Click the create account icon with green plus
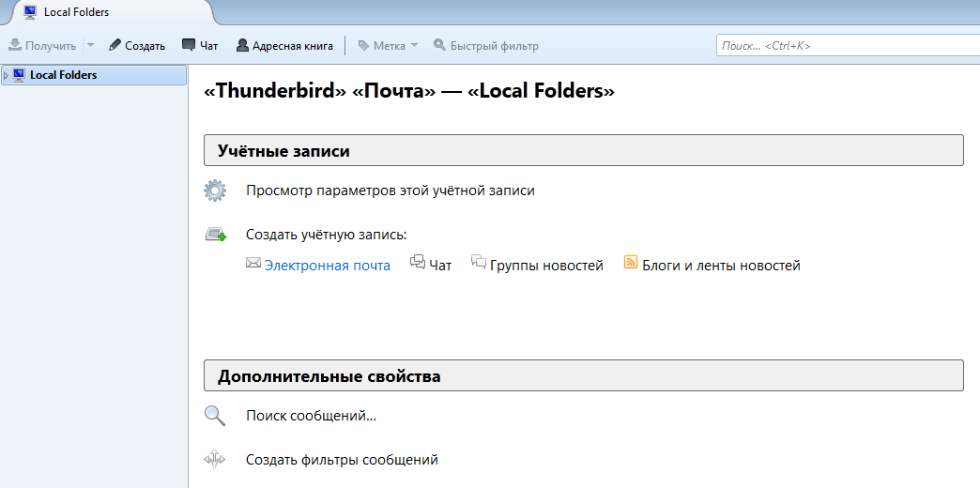The image size is (980, 488). click(x=215, y=235)
